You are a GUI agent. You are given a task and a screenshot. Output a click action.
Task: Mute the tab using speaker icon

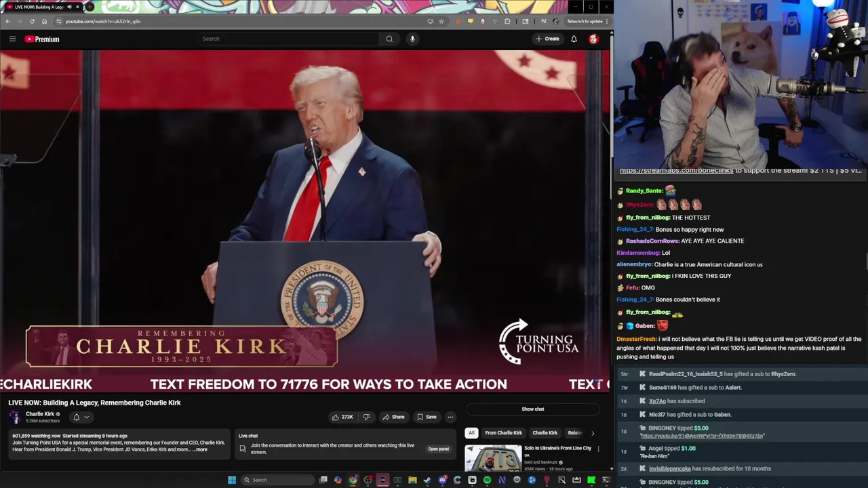(x=69, y=7)
